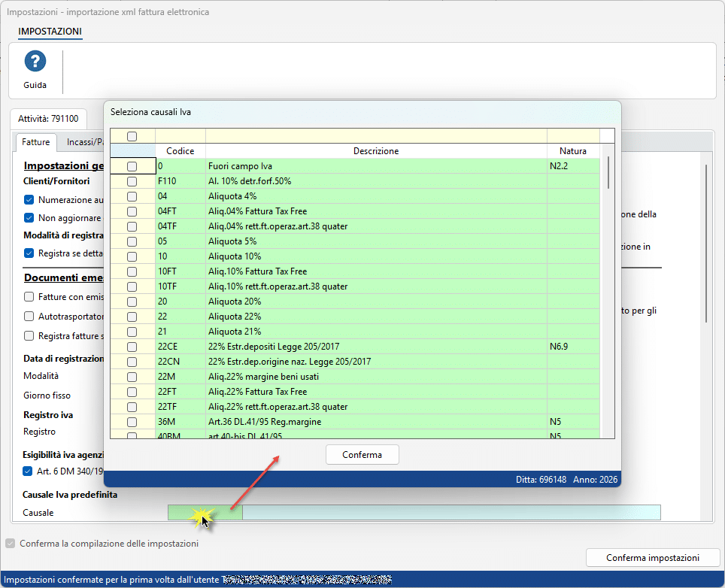725x588 pixels.
Task: Select checkbox for code 36M
Action: click(x=132, y=422)
